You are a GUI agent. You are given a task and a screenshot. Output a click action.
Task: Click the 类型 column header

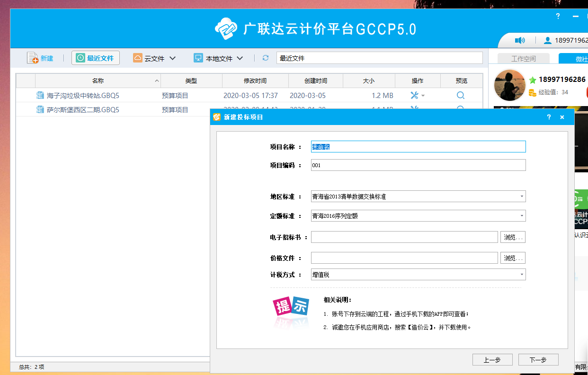point(191,81)
